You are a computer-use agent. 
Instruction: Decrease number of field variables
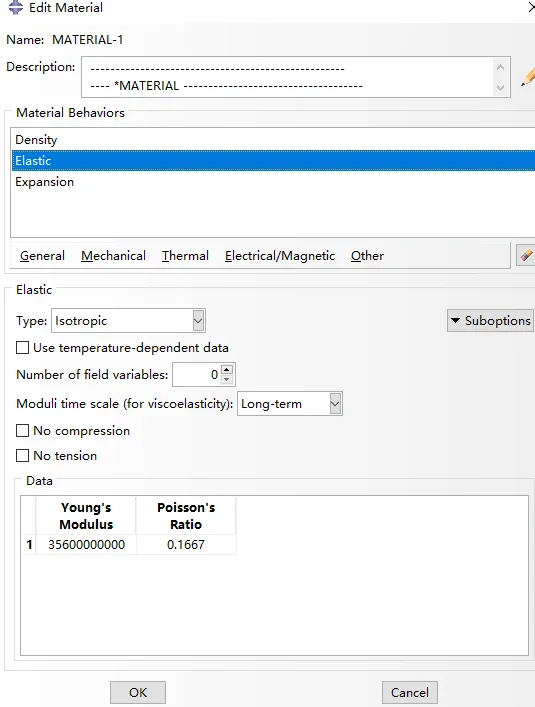227,380
